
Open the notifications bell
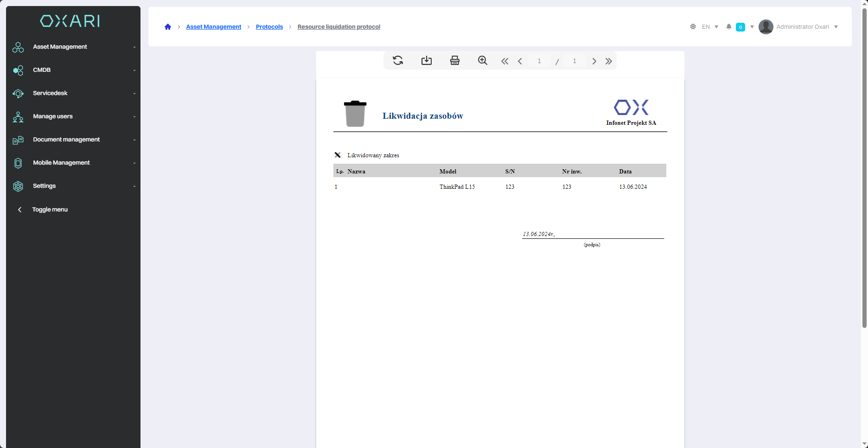pyautogui.click(x=728, y=27)
